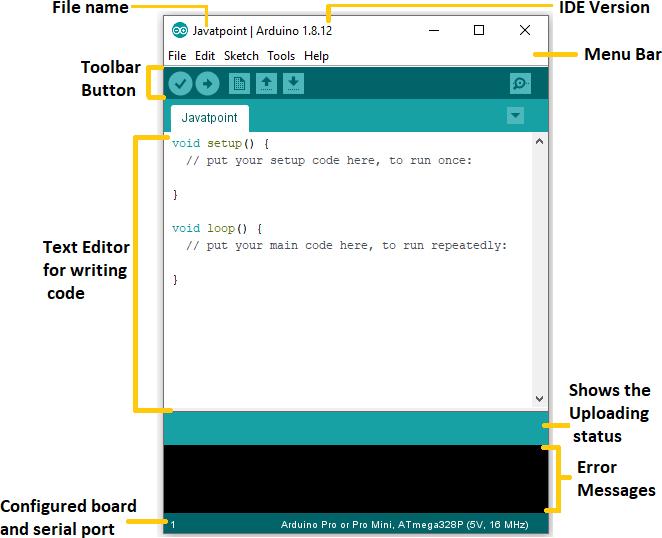Open a sketch with Open icon
The image size is (662, 538).
tap(266, 84)
